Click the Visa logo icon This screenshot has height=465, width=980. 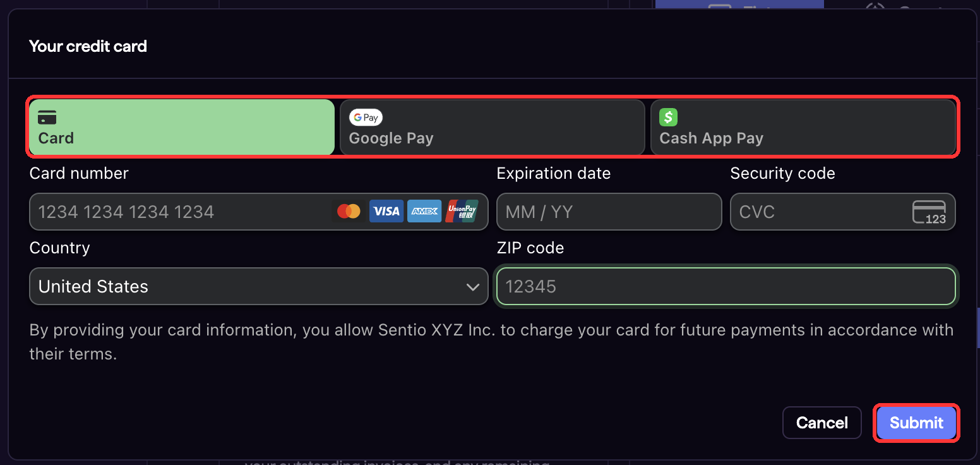click(386, 211)
